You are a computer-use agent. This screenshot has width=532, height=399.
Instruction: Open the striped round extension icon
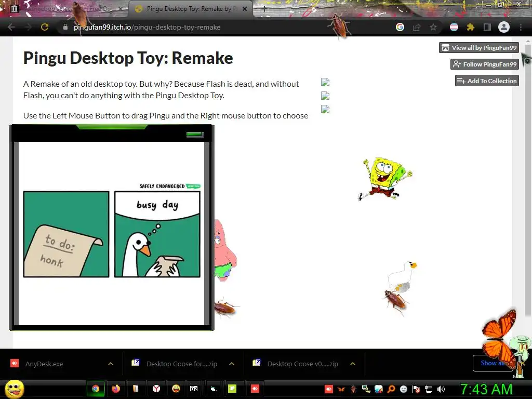coord(454,27)
